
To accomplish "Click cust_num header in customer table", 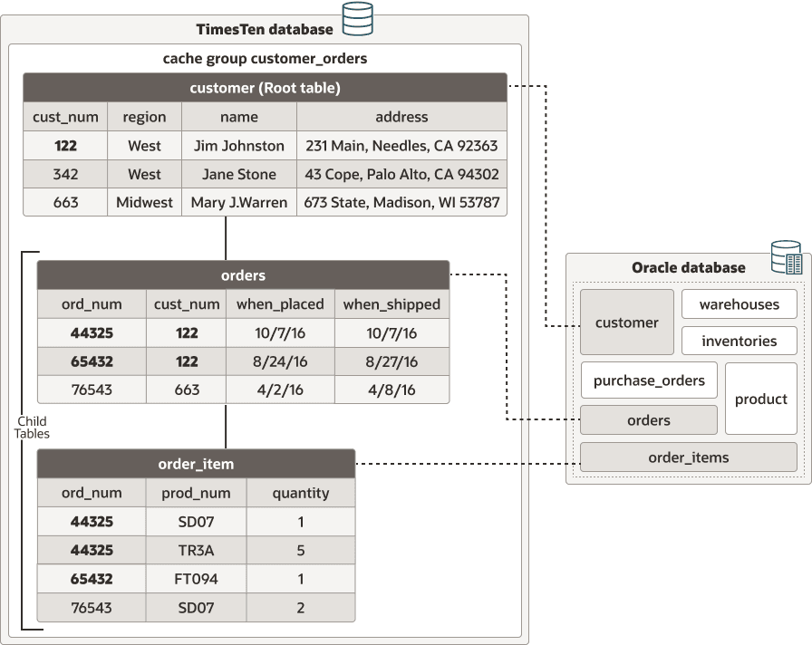I will [x=65, y=117].
